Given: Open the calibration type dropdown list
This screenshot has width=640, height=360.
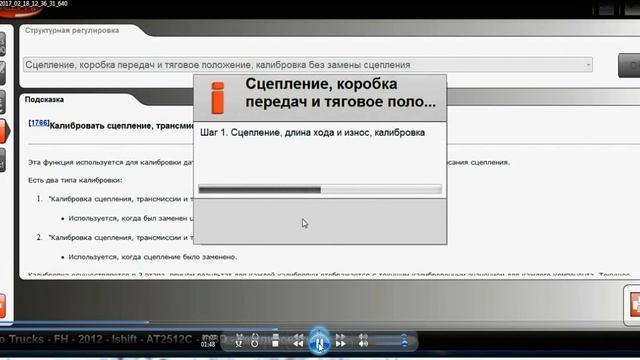Looking at the screenshot, I should click(308, 65).
